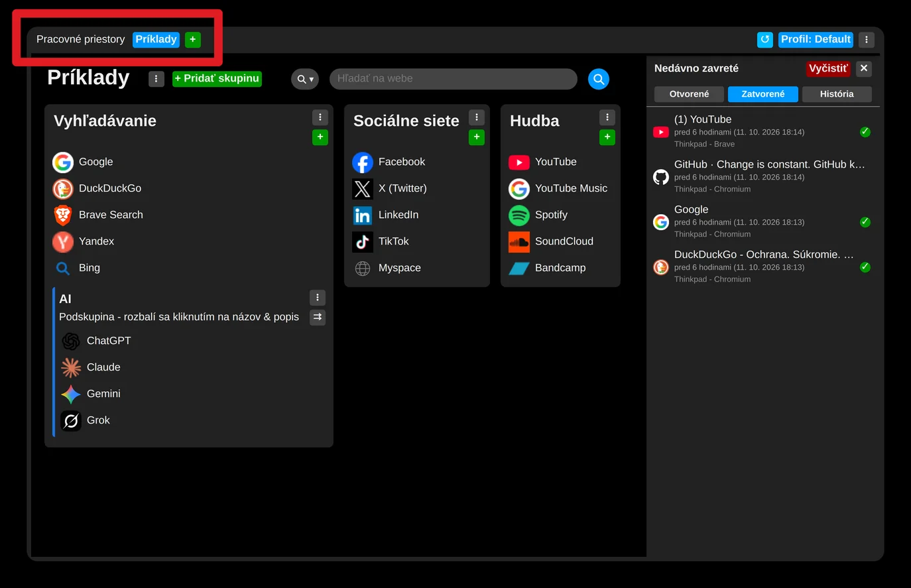Open the Bing bookmark
This screenshot has height=588, width=911.
76,268
